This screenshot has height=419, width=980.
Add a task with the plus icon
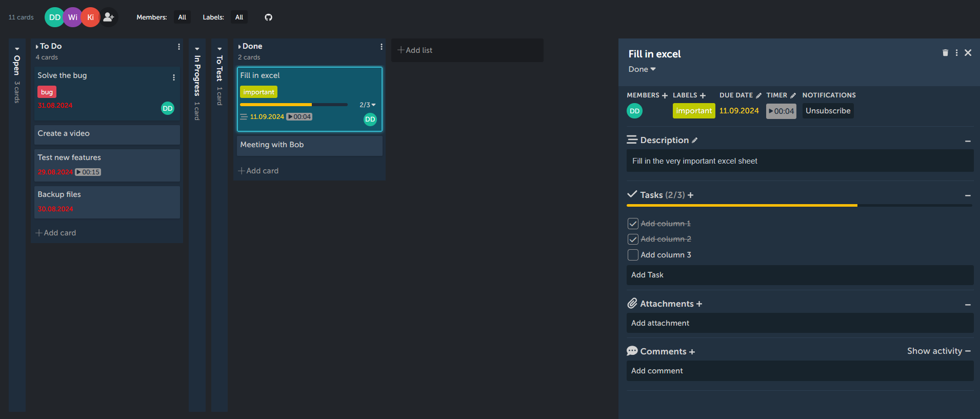click(690, 195)
